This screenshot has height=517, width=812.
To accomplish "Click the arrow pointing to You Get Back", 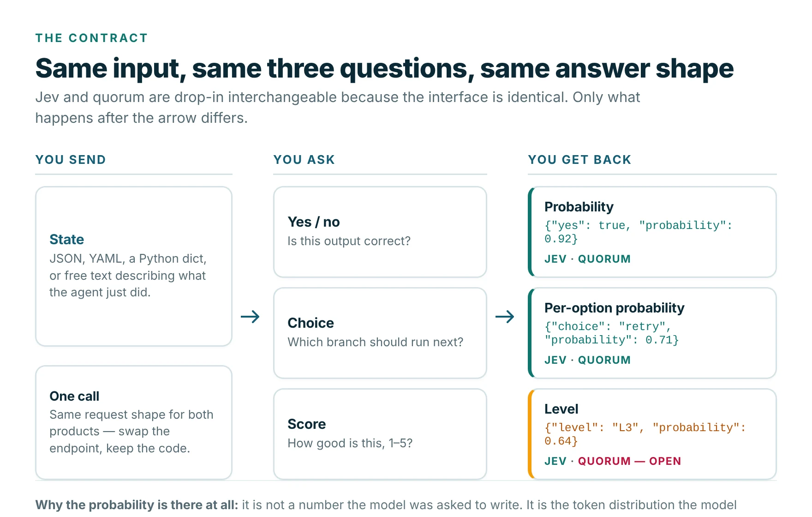I will coord(505,317).
